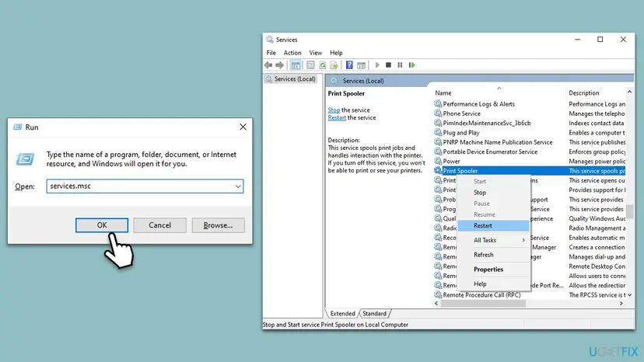Click the list scroll-down arrow
644x362 pixels.
click(629, 294)
